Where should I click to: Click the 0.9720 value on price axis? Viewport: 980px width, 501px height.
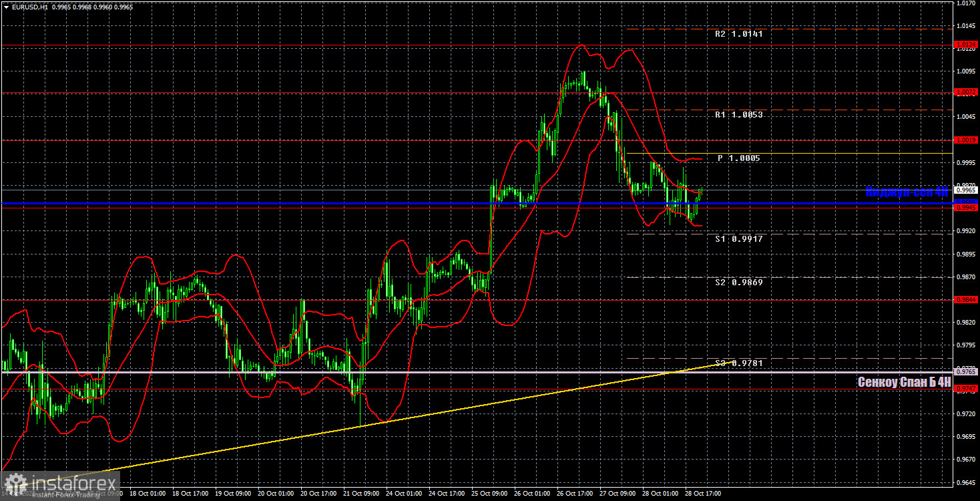(967, 414)
